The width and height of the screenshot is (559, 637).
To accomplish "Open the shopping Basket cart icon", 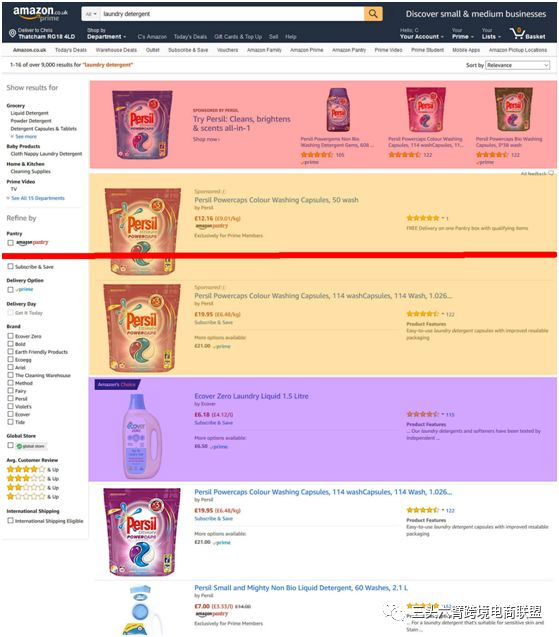I will pyautogui.click(x=517, y=33).
